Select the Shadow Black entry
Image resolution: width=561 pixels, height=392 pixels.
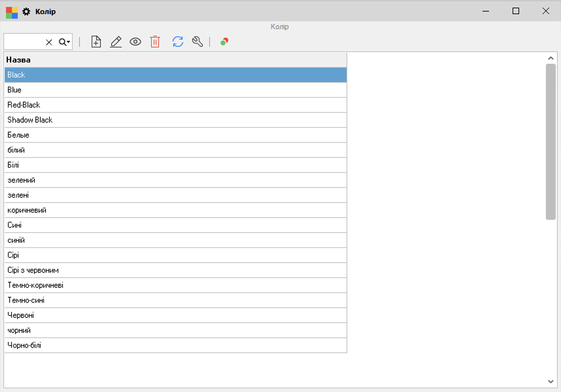(175, 120)
